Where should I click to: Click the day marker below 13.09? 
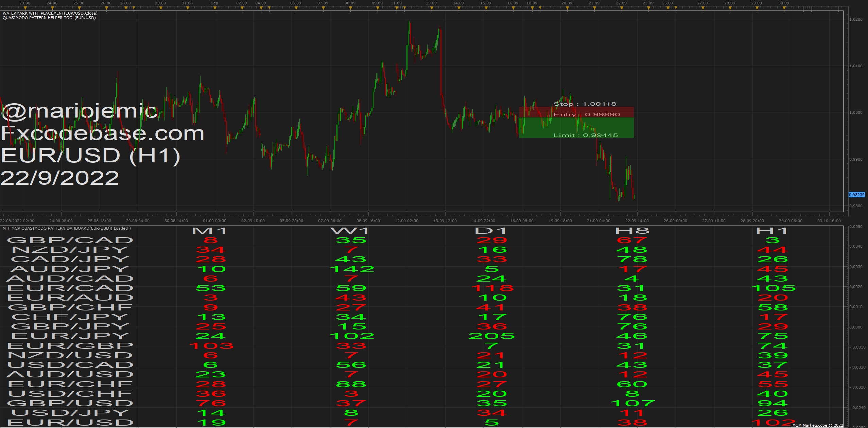(x=432, y=8)
